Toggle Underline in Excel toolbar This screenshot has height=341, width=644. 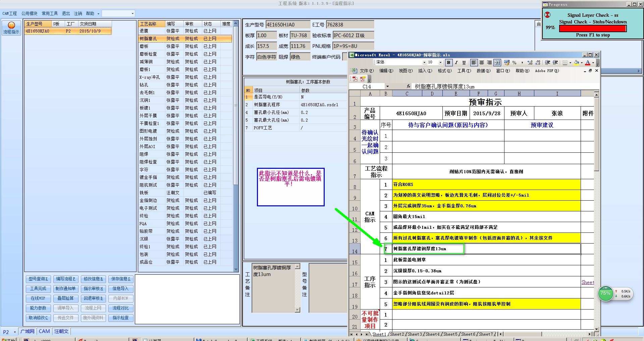(x=464, y=63)
